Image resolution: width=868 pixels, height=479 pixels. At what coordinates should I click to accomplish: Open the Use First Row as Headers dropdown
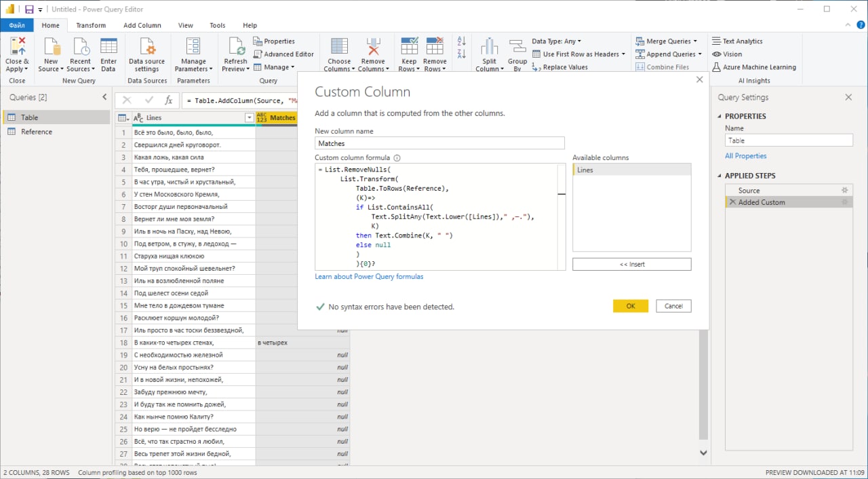(578, 54)
